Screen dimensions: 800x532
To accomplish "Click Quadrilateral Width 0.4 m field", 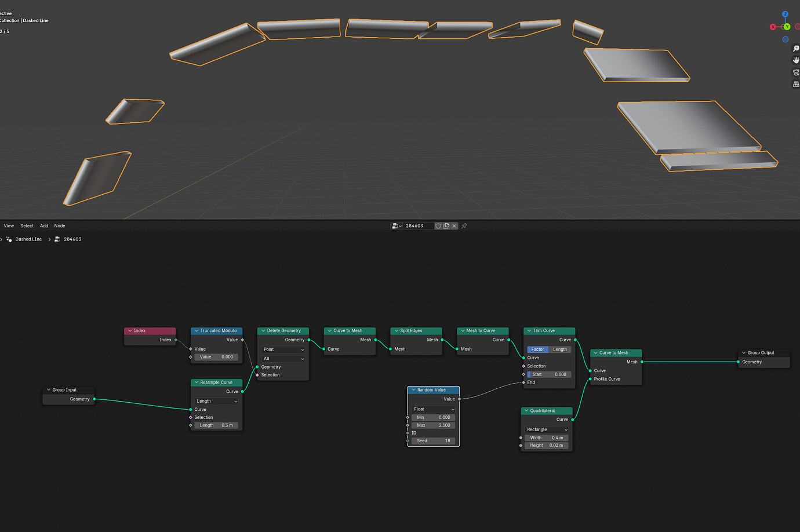I will click(x=547, y=438).
